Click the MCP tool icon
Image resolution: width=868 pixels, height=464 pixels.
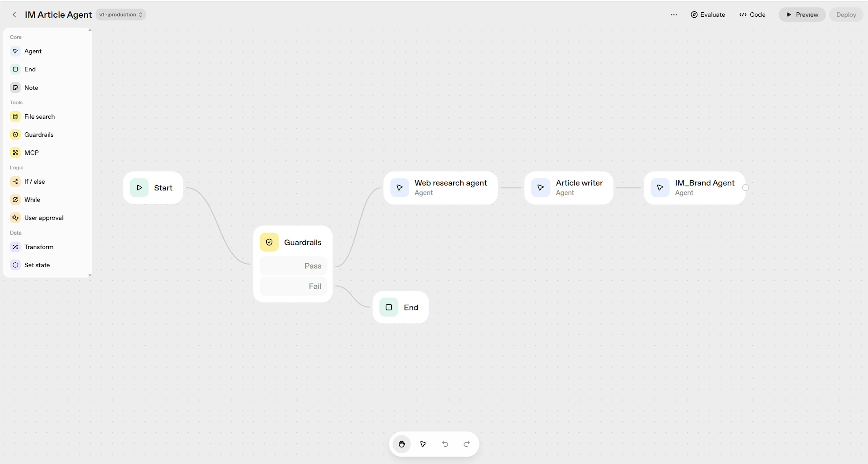tap(15, 153)
